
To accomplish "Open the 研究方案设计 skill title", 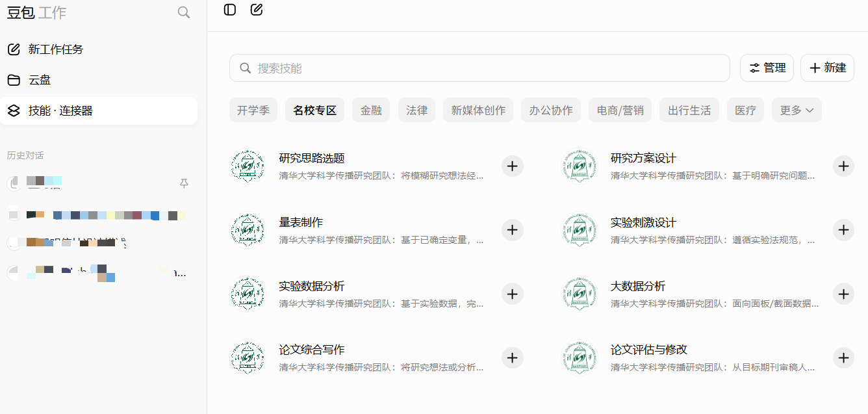I will click(x=643, y=159).
